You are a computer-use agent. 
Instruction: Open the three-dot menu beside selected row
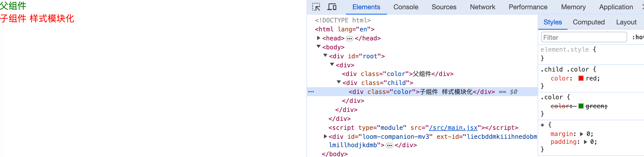[x=311, y=92]
